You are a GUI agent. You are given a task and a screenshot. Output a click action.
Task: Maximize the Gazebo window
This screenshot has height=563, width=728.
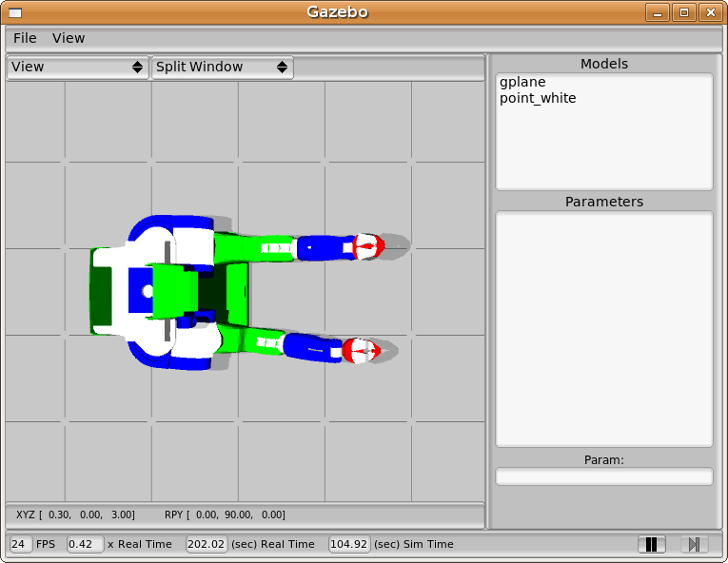click(x=683, y=12)
